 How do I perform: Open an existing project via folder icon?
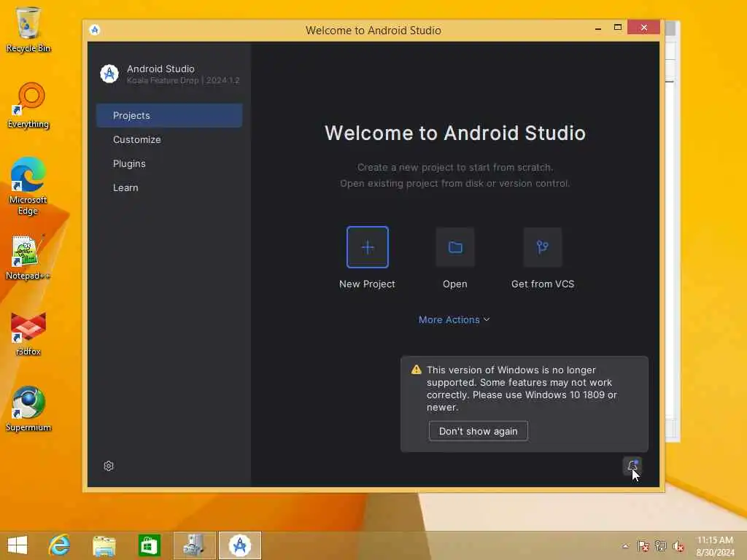(x=455, y=247)
